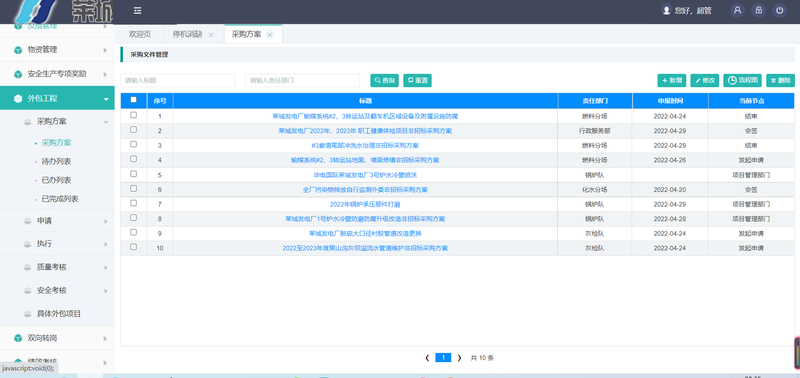Check the checkbox for row 5

point(134,174)
